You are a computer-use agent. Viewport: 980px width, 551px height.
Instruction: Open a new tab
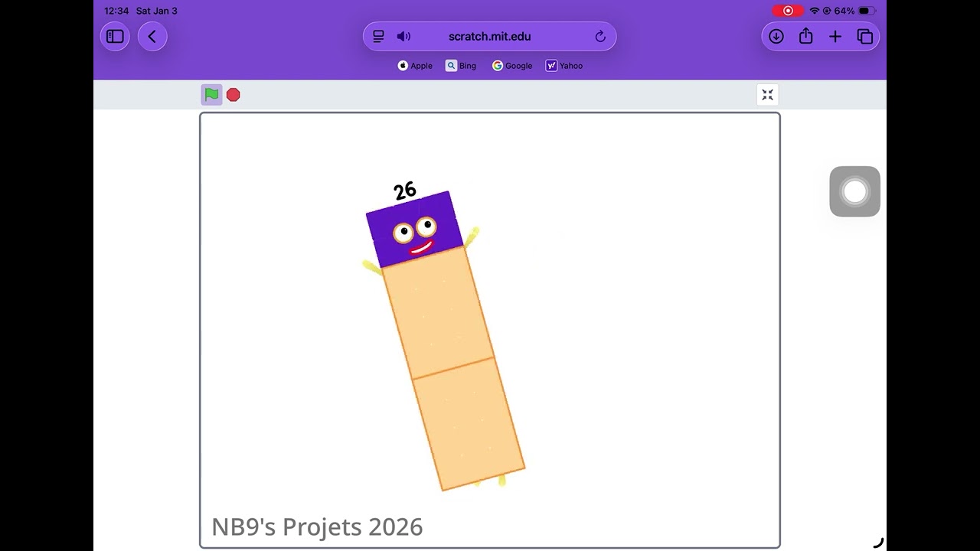click(x=835, y=36)
